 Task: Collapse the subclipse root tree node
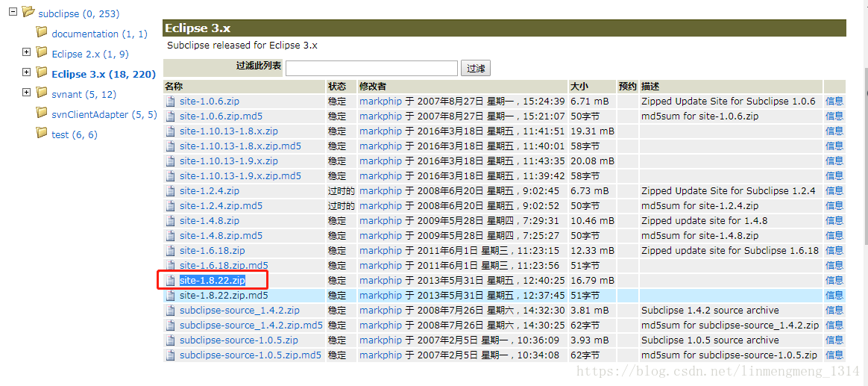pos(13,12)
